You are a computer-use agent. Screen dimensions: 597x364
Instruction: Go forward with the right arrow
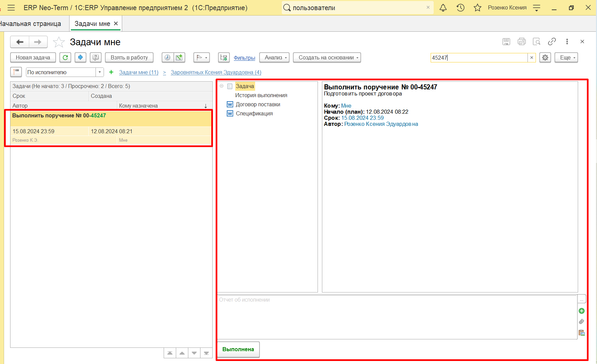[38, 42]
